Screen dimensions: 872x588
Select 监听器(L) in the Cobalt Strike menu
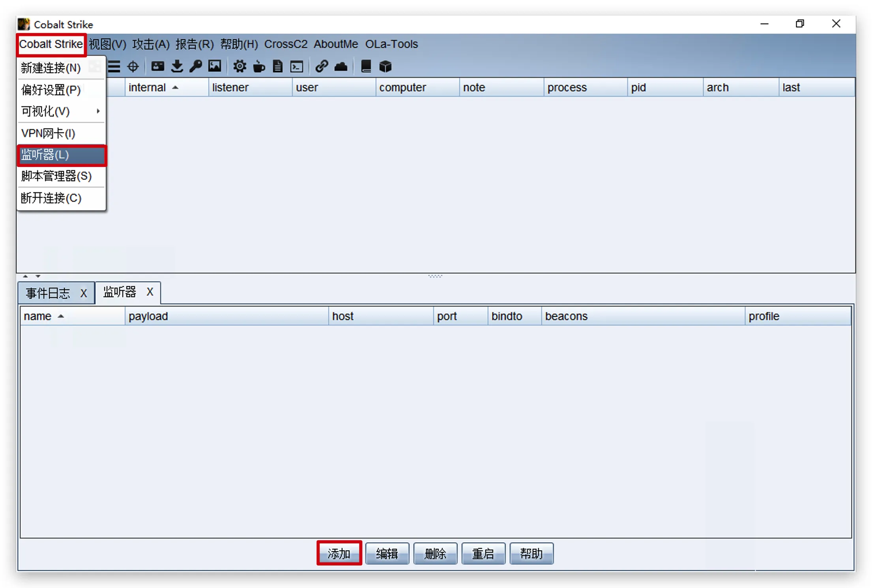[x=61, y=155]
